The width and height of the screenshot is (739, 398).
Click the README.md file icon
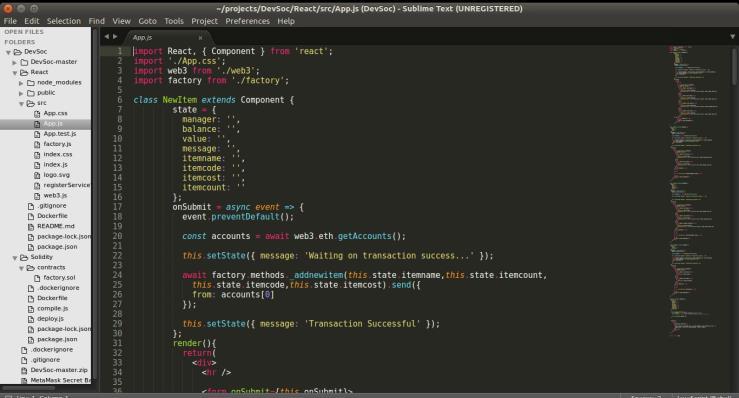click(x=31, y=226)
